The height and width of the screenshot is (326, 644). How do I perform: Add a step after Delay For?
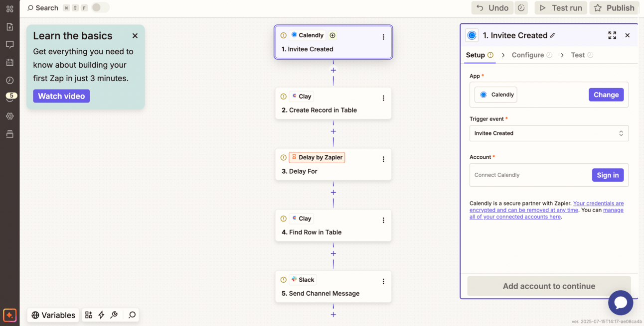click(333, 193)
